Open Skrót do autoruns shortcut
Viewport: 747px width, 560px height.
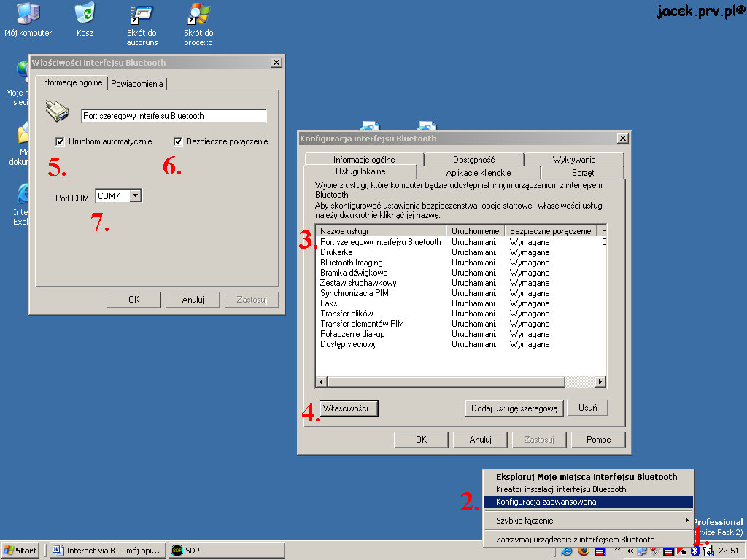(142, 25)
